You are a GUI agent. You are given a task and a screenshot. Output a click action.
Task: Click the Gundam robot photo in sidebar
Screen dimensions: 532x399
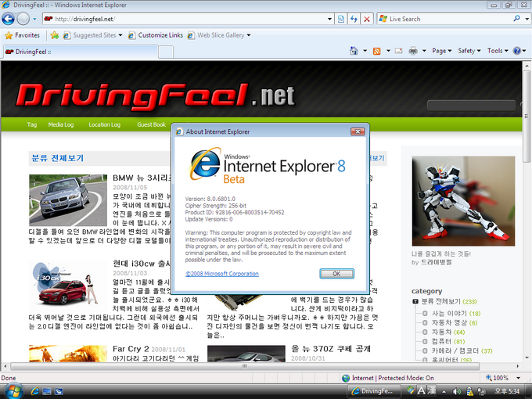(463, 201)
